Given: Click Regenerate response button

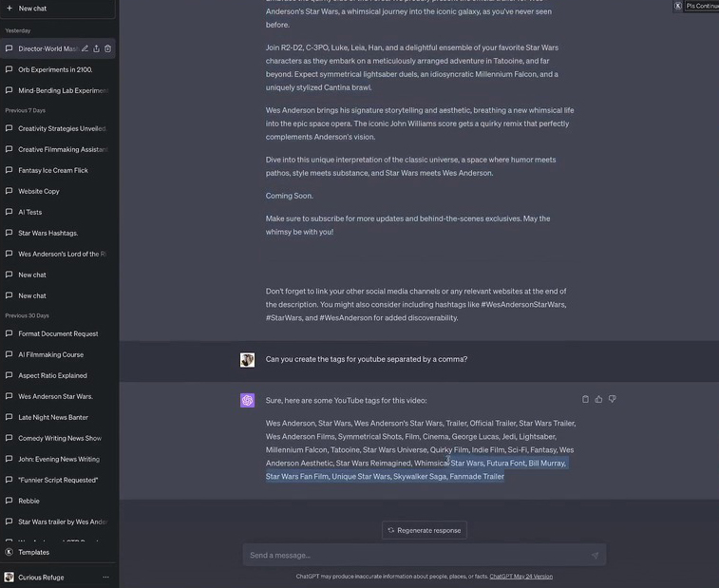Looking at the screenshot, I should point(425,530).
